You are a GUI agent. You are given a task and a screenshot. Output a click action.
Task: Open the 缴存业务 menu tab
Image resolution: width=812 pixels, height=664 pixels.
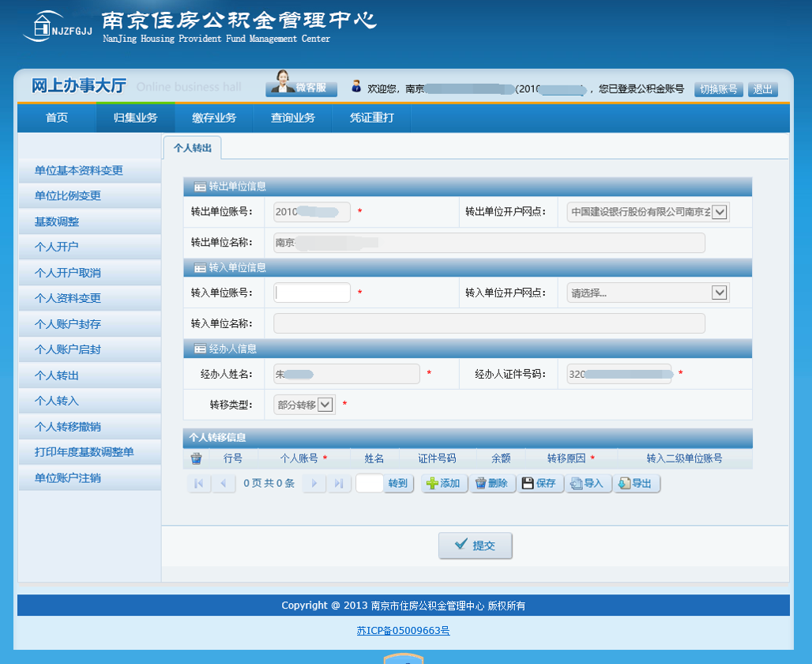[x=214, y=119]
